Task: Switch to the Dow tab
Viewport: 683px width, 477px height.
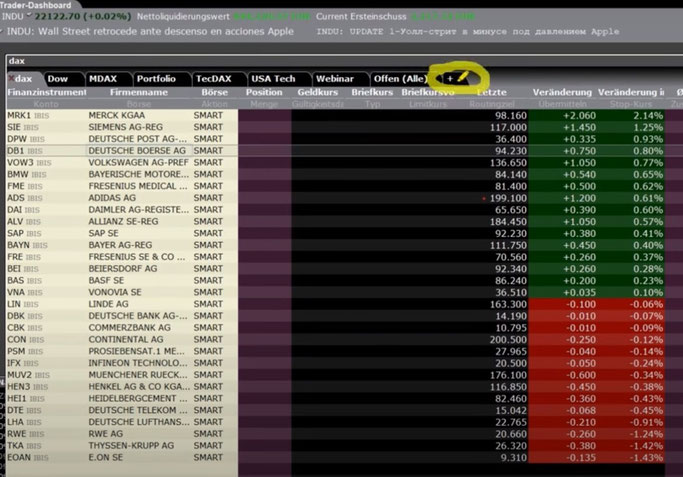Action: pos(58,79)
